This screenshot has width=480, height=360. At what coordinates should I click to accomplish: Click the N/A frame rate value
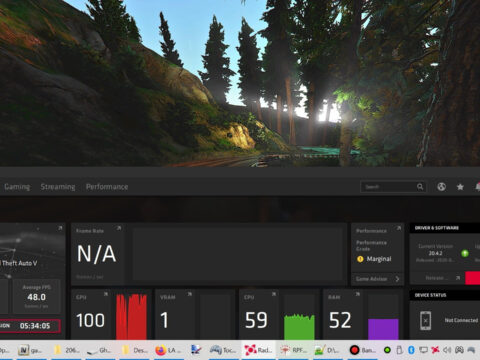click(x=96, y=254)
